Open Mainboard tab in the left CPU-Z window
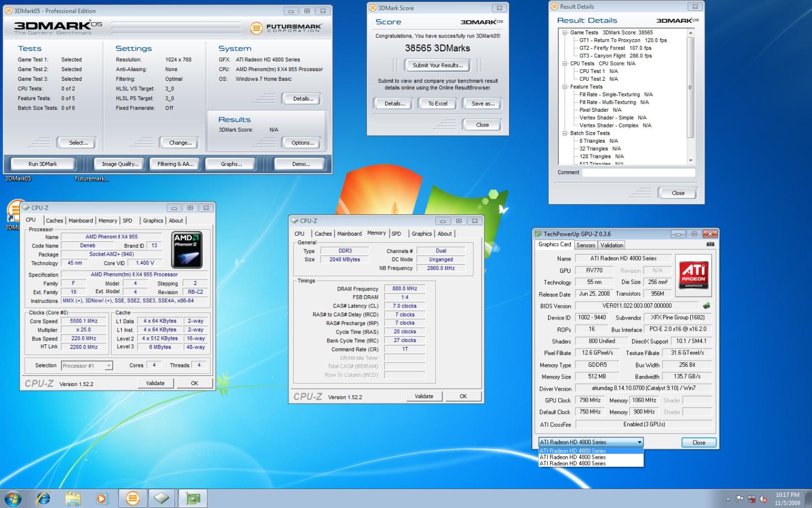 [x=81, y=220]
